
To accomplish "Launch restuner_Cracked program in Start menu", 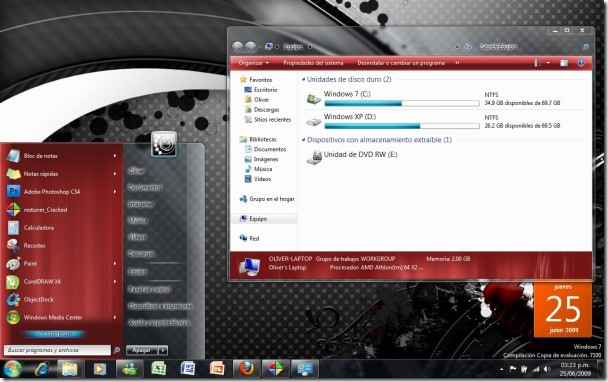I will pos(60,210).
